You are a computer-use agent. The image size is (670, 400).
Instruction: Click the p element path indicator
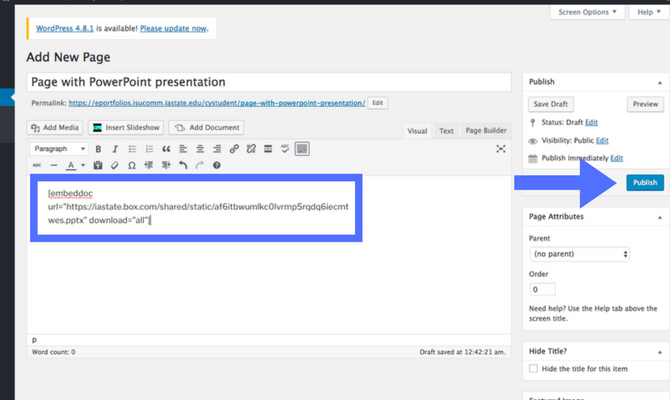pos(35,340)
